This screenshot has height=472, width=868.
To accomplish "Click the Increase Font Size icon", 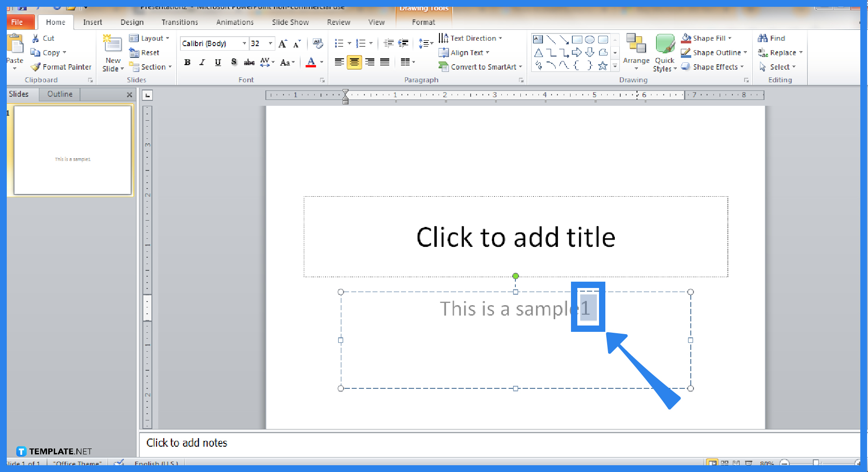I will pyautogui.click(x=282, y=43).
